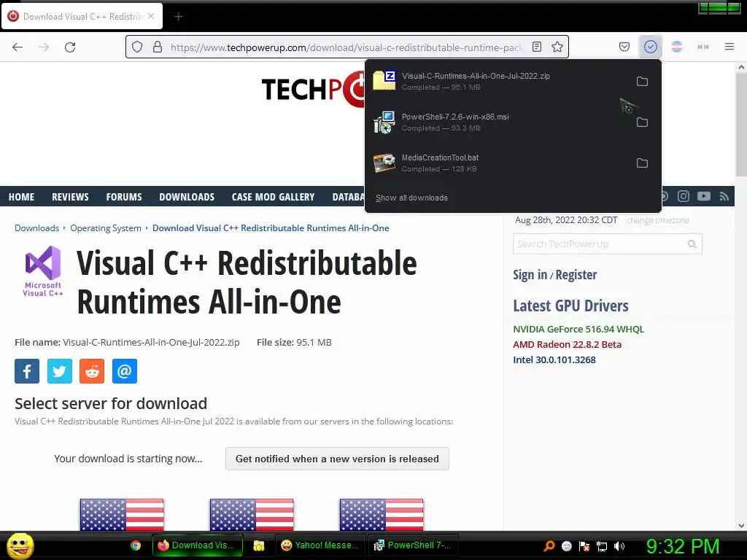Click the padlock site information icon
Viewport: 747px width, 560px height.
tap(158, 47)
